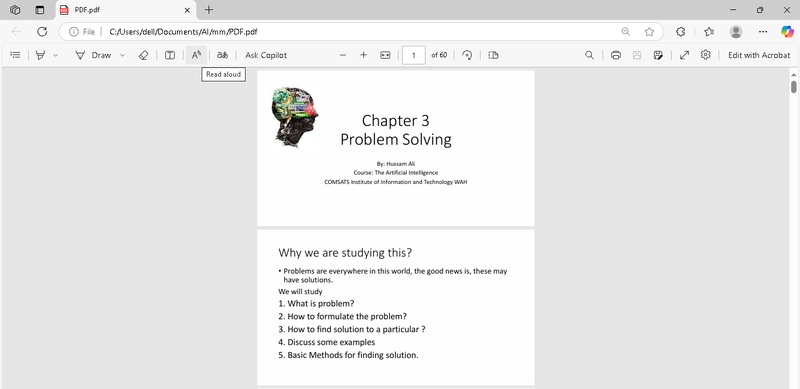The width and height of the screenshot is (800, 389).
Task: Zoom in with the plus button
Action: (x=363, y=55)
